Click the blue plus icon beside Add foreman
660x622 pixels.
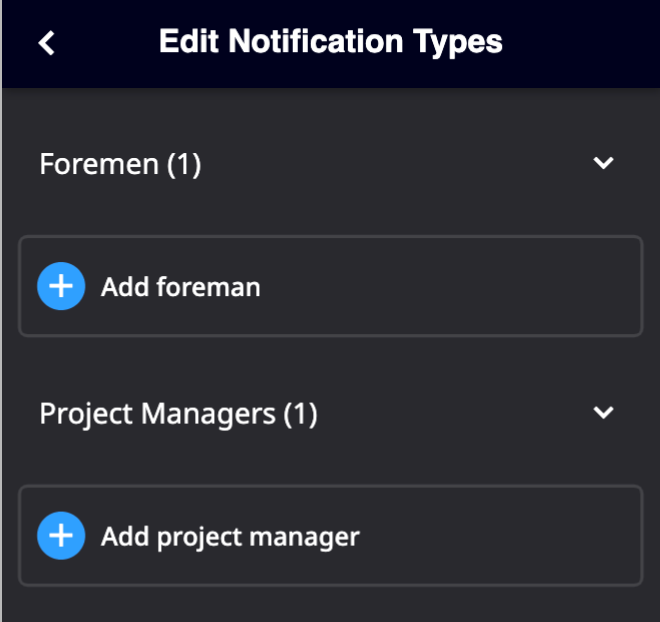pyautogui.click(x=61, y=286)
